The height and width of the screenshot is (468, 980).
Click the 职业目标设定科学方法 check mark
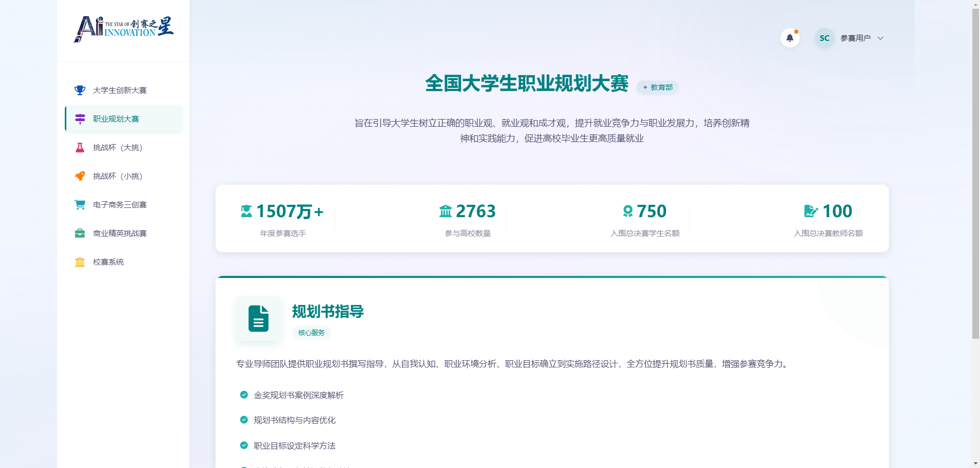244,446
